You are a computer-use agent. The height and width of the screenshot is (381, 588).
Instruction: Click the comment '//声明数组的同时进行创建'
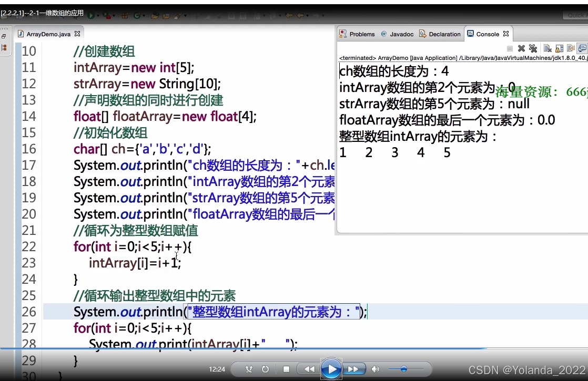pos(148,100)
